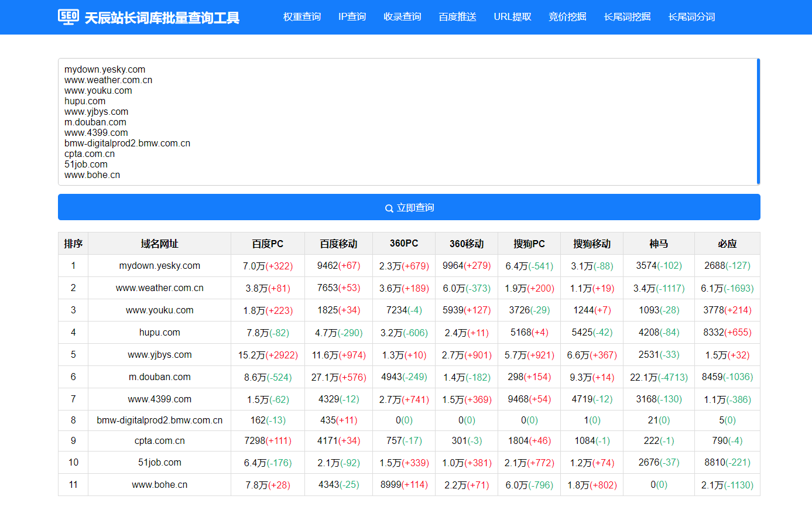Screen dimensions: 812x506
Task: Click the 域名网址 column header
Action: point(160,244)
